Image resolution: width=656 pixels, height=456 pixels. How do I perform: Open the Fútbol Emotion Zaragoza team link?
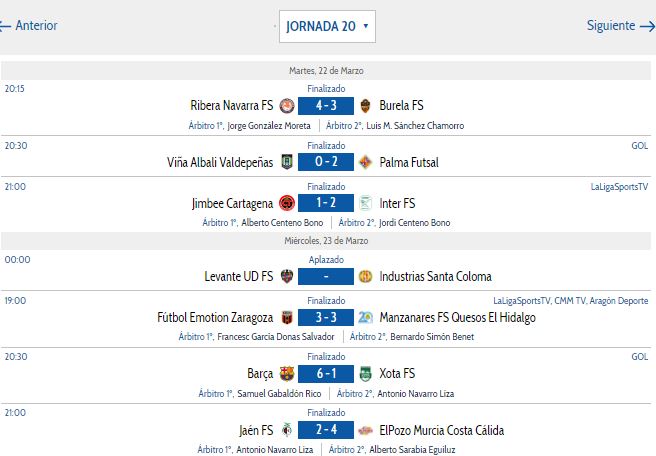[x=215, y=317]
